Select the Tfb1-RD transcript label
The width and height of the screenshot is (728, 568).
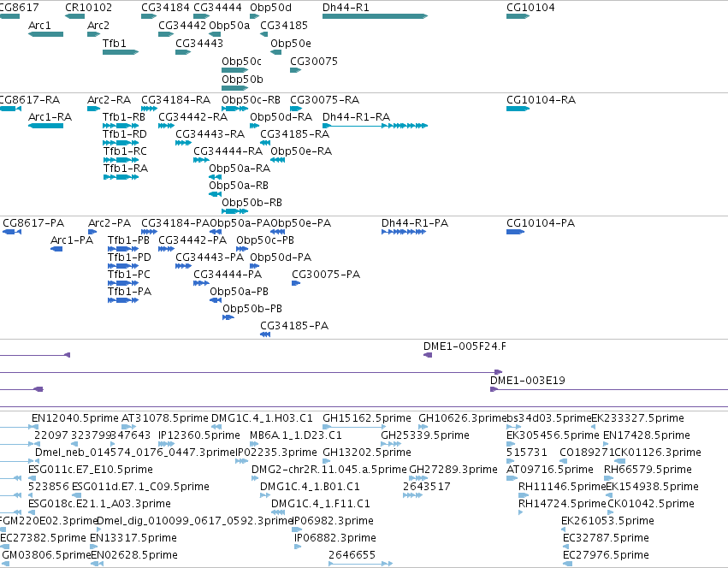[x=124, y=134]
